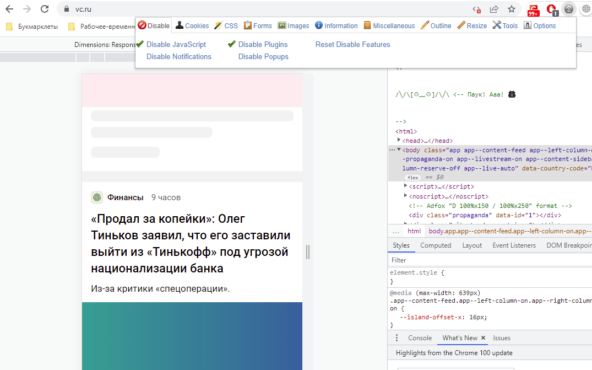The width and height of the screenshot is (592, 370).
Task: Open the Олег Тиньков article headline
Action: tap(191, 244)
